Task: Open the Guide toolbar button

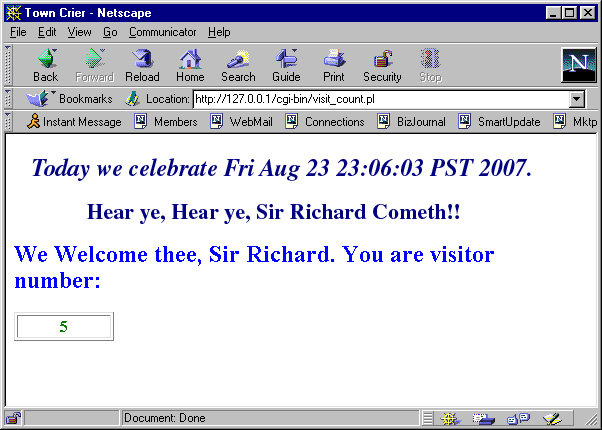Action: click(x=286, y=65)
